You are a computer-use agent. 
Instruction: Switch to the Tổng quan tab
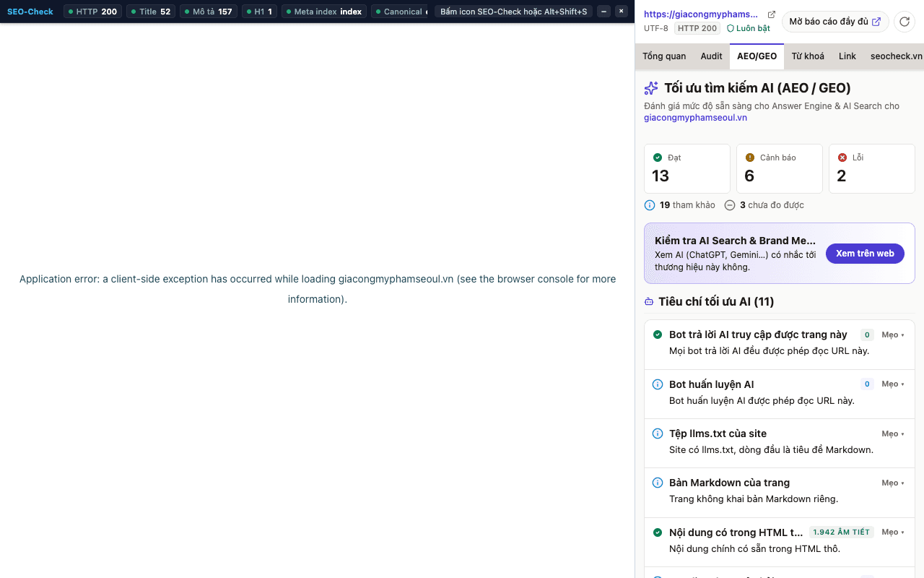click(x=664, y=56)
